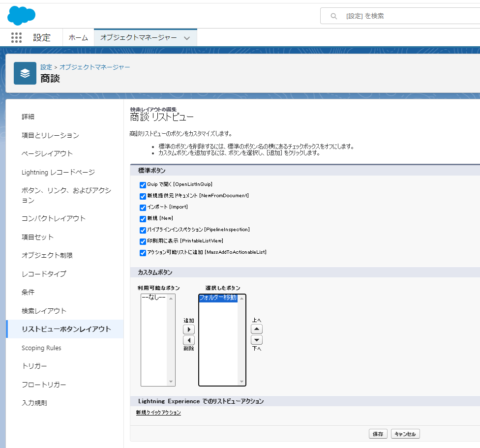This screenshot has height=448, width=480.
Task: Expand the オブジェクトマネージャー tab chevron
Action: click(x=187, y=38)
